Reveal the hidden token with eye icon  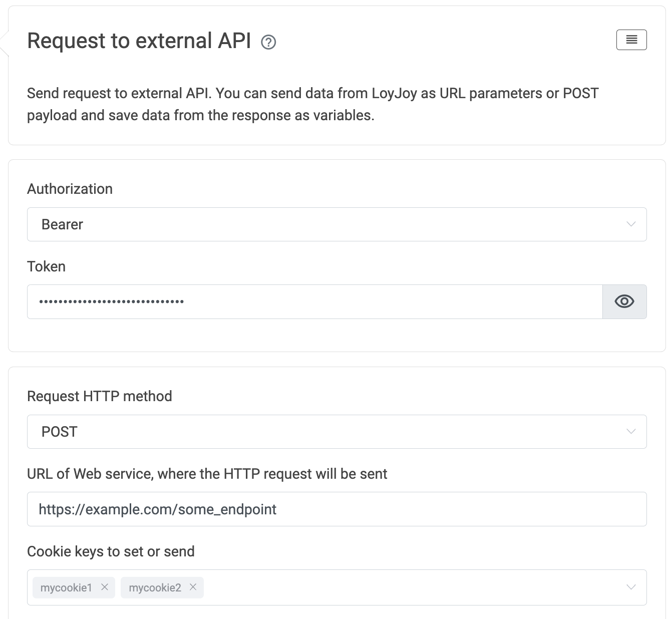pos(624,301)
